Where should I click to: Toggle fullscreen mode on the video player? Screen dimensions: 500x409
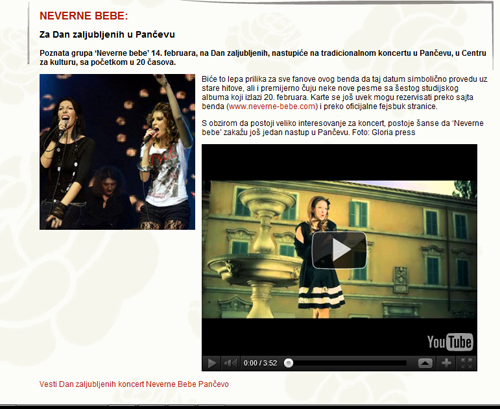[x=466, y=363]
